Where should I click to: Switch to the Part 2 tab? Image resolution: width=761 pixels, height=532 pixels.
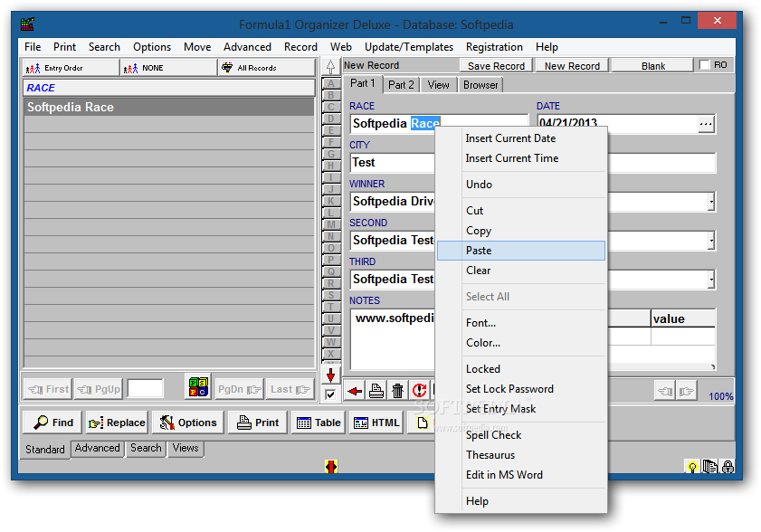401,85
